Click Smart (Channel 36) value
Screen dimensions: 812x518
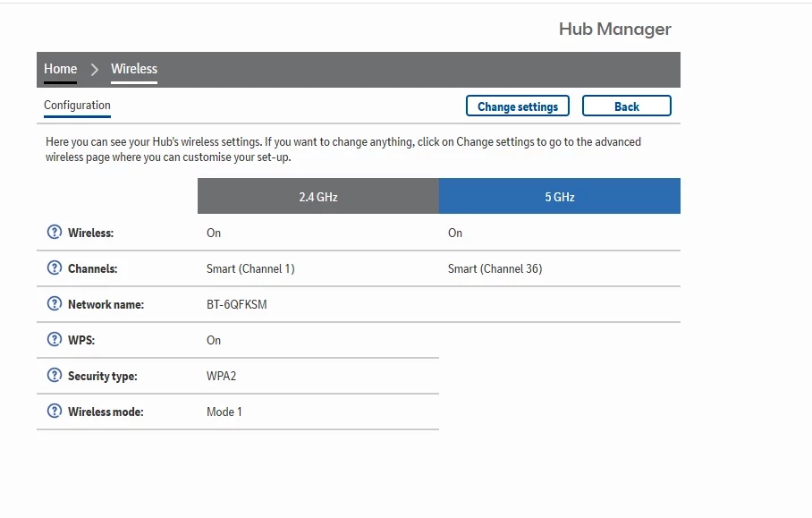coord(495,268)
